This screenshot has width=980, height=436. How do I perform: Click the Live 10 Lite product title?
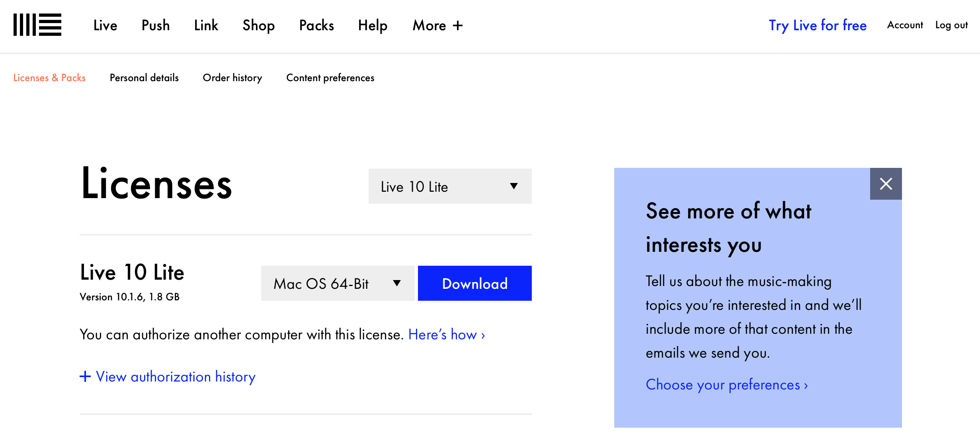132,272
